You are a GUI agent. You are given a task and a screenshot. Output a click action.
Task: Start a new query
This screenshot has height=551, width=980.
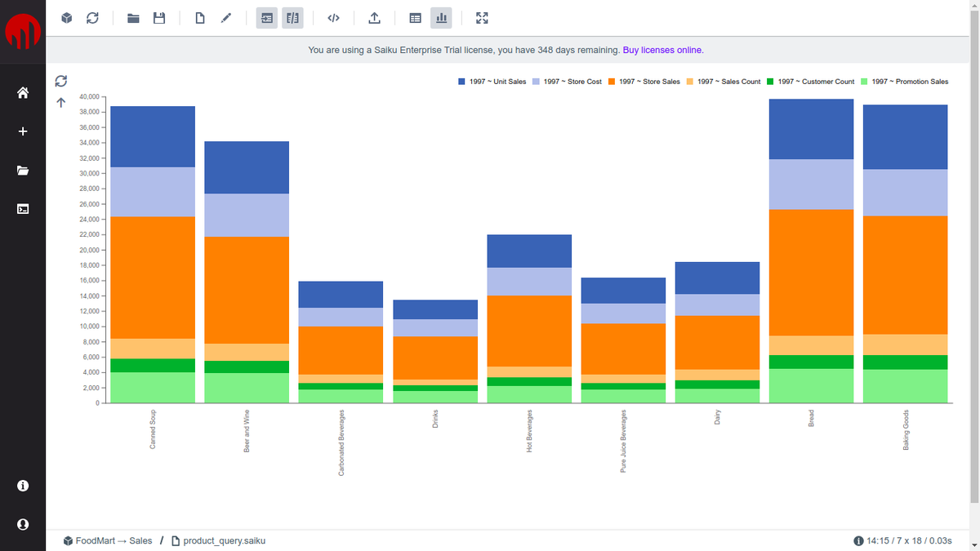point(199,17)
